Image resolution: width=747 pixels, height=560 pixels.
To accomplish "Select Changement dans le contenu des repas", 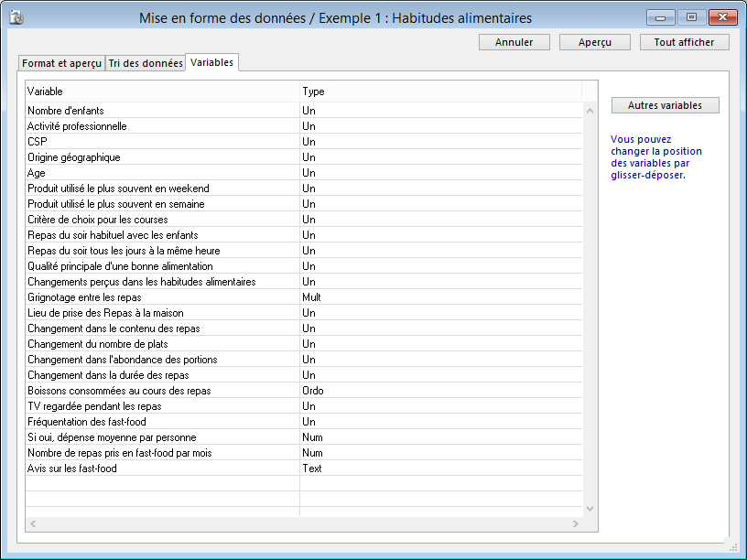I will [304, 328].
